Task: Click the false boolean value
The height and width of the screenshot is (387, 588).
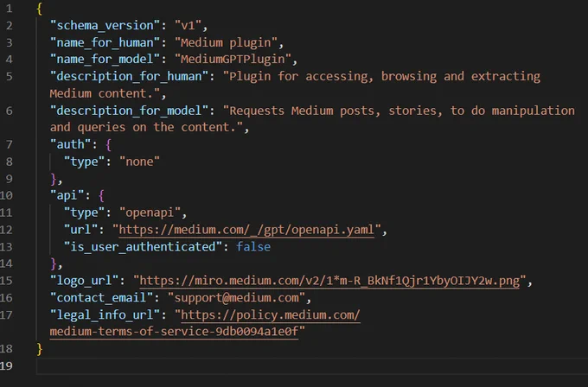Action: [253, 246]
